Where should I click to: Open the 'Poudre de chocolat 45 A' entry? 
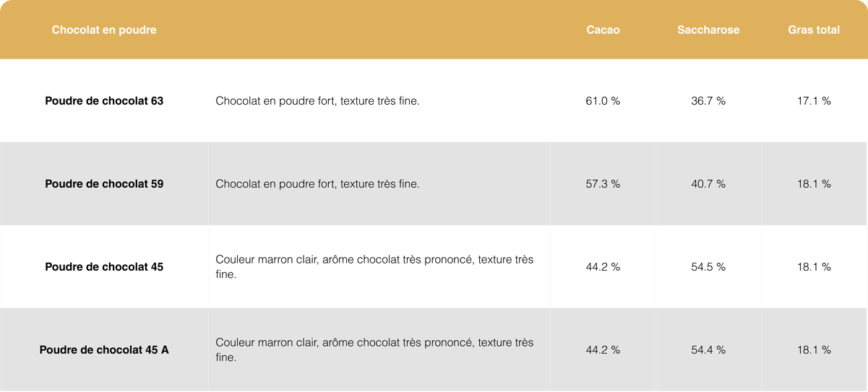pos(104,350)
